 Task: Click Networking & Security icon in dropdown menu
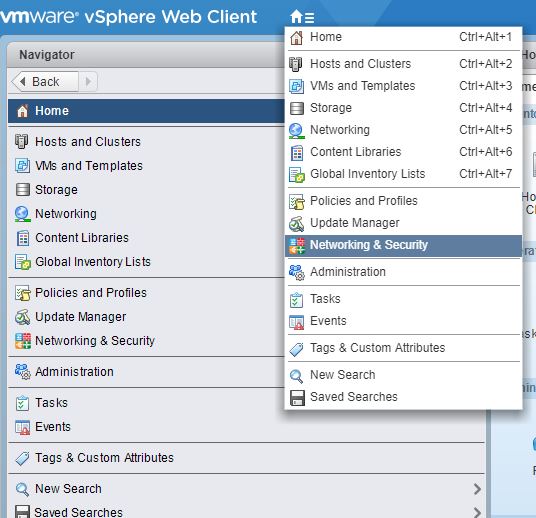297,246
